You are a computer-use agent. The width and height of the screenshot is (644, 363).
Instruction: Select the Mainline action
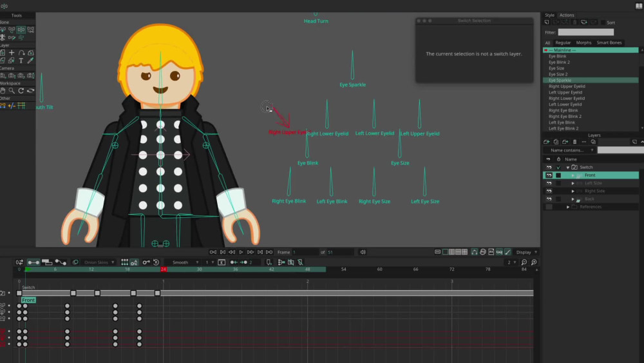591,50
